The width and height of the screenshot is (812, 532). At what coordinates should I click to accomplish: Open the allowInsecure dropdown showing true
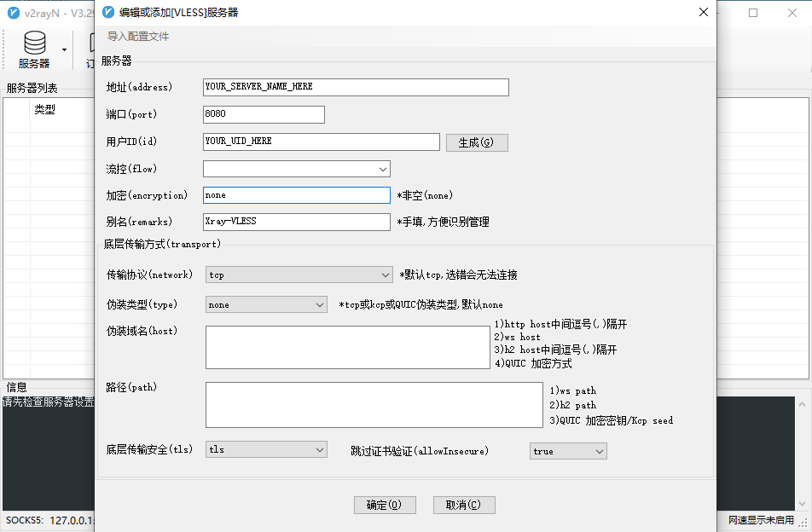[568, 451]
